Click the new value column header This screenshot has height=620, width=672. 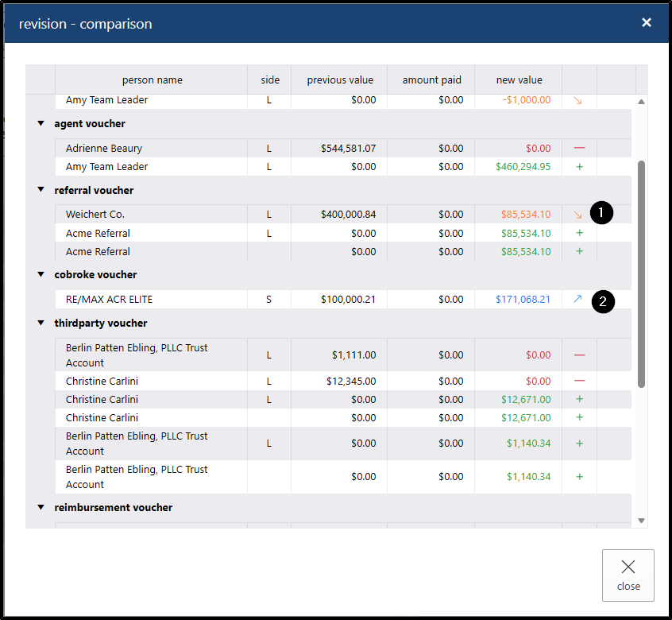click(519, 80)
